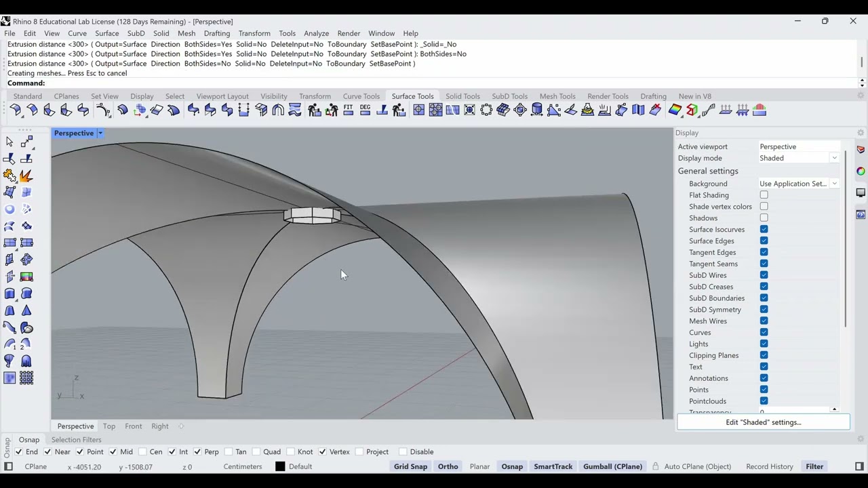The width and height of the screenshot is (868, 488).
Task: Click the Explode icon in left sidebar
Action: click(x=26, y=176)
